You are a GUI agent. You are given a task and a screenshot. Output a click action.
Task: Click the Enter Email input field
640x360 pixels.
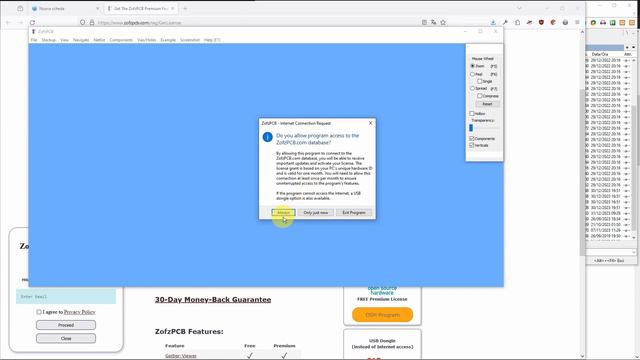pyautogui.click(x=66, y=297)
